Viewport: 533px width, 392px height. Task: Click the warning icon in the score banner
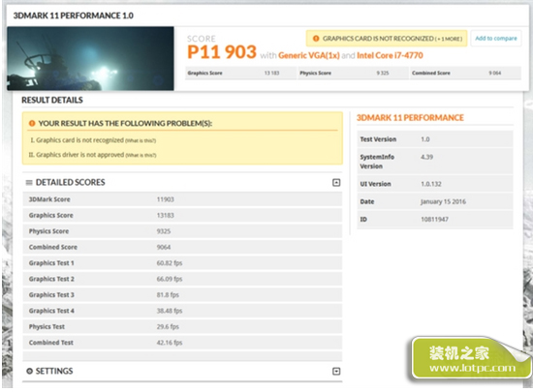pos(316,39)
